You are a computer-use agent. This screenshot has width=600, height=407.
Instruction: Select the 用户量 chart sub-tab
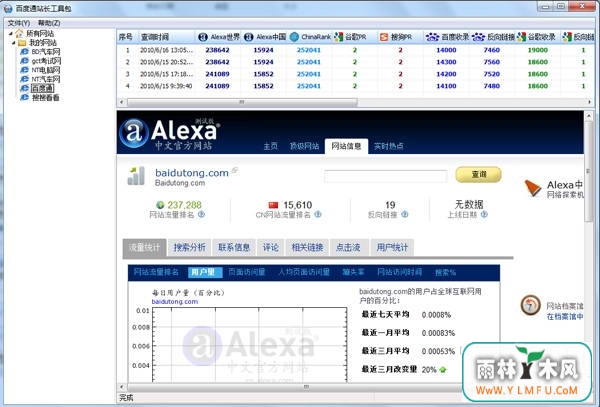pyautogui.click(x=203, y=272)
